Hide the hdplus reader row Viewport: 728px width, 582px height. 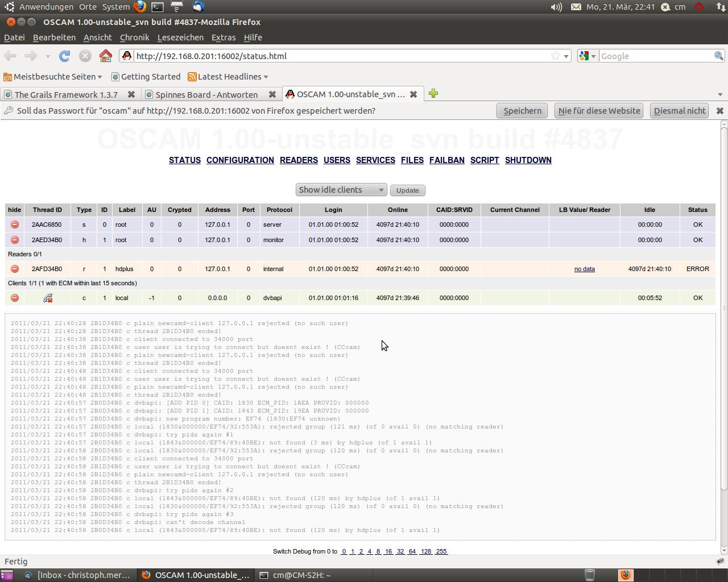click(15, 269)
